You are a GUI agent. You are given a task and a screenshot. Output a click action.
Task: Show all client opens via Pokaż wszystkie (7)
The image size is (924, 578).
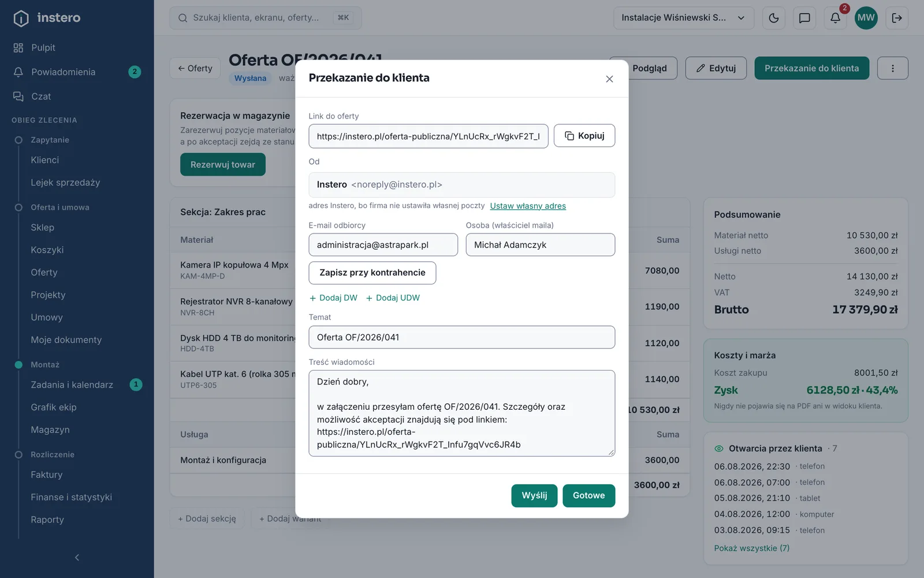click(751, 548)
